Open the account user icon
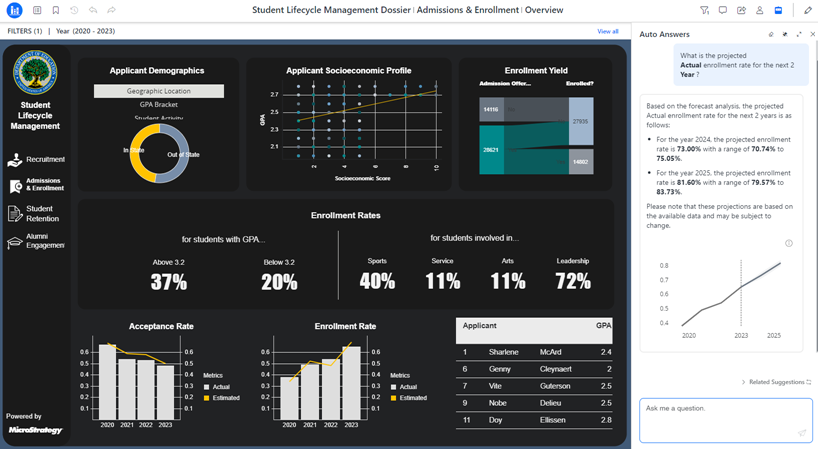The width and height of the screenshot is (818, 449). coord(760,10)
